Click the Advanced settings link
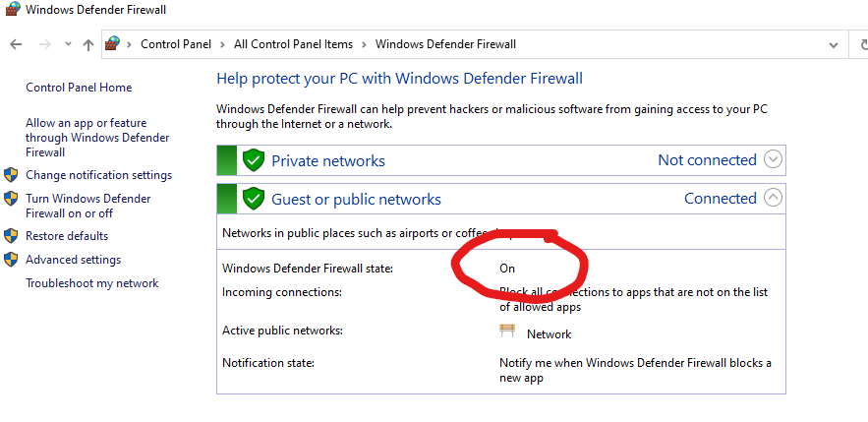Image resolution: width=868 pixels, height=422 pixels. pyautogui.click(x=73, y=260)
